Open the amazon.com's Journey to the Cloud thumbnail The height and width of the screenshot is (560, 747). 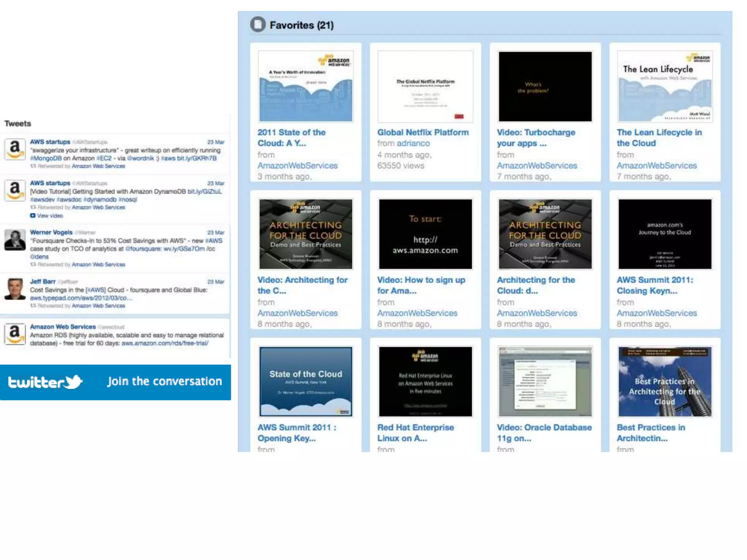[x=665, y=234]
